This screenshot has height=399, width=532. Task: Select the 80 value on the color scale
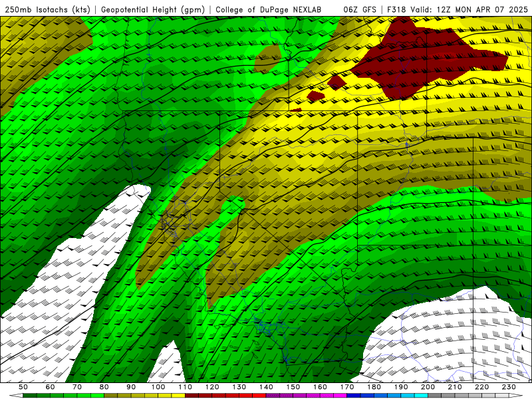coord(104,387)
